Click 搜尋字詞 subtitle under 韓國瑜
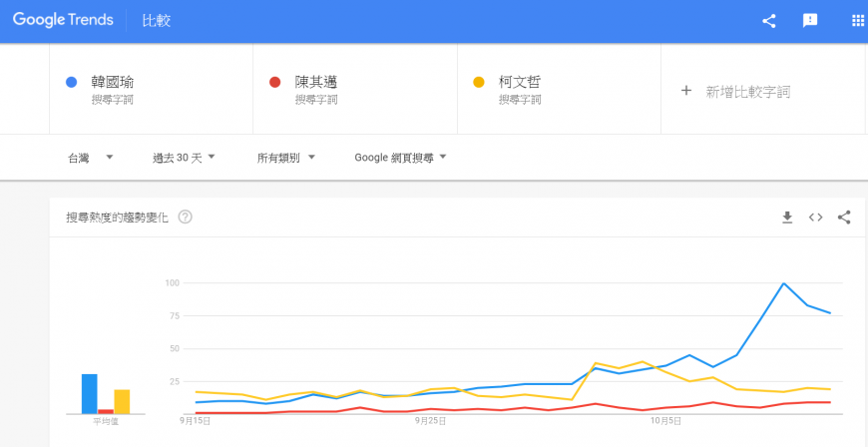This screenshot has height=447, width=868. point(113,100)
